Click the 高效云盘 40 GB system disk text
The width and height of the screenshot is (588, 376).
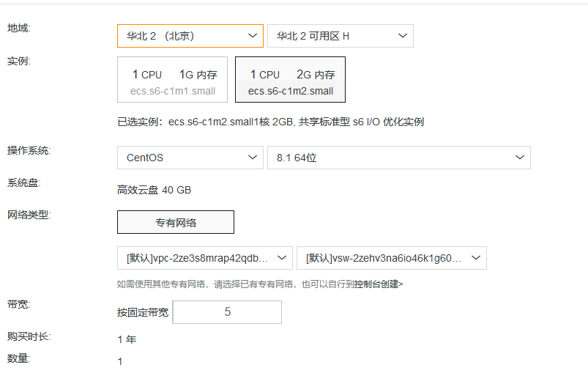click(x=154, y=190)
